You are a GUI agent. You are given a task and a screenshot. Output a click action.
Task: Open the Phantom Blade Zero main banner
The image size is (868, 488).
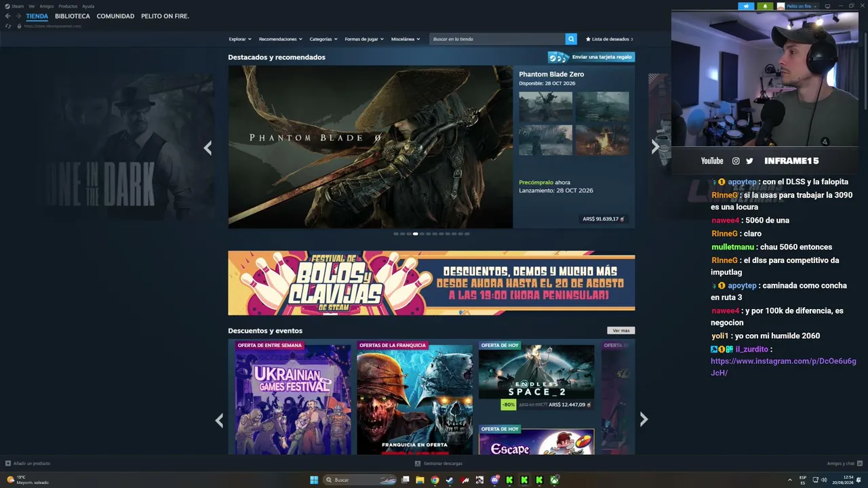click(x=370, y=147)
